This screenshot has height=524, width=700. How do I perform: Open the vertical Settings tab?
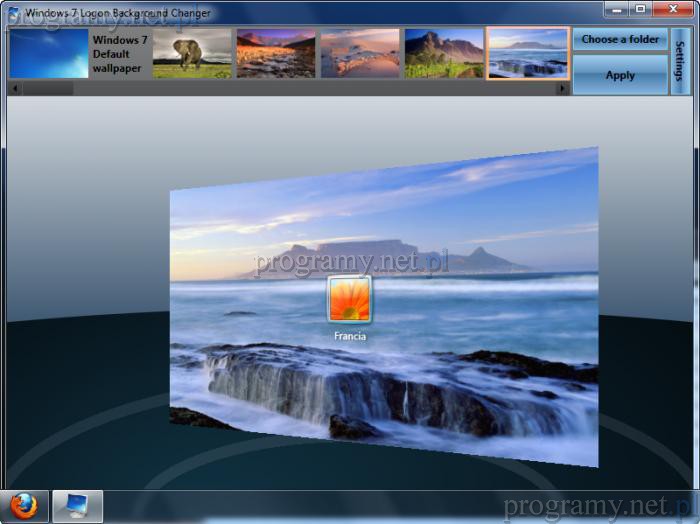pos(681,60)
